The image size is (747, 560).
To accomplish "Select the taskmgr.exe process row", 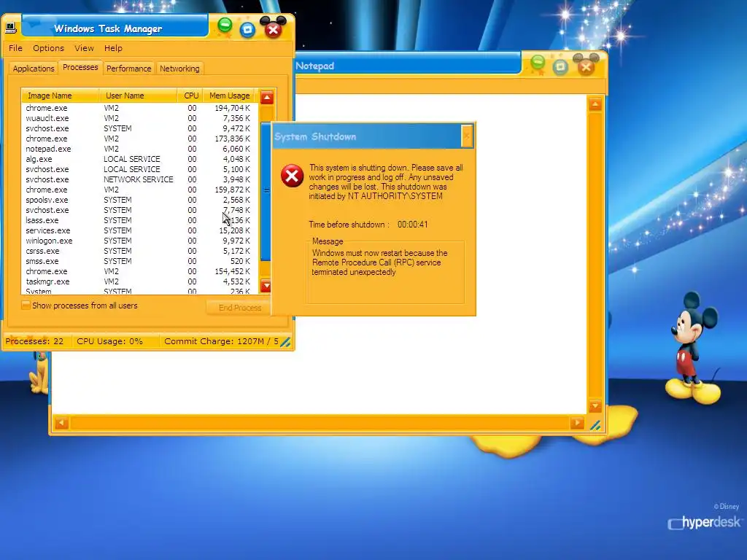I will 139,281.
